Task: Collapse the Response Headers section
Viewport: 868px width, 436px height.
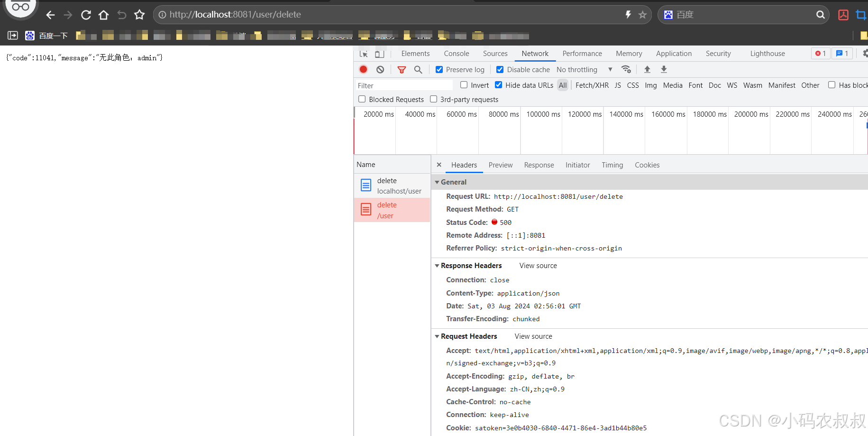Action: point(437,266)
